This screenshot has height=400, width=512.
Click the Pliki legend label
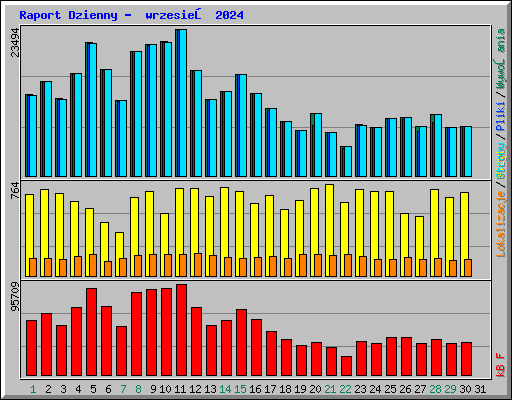[501, 117]
